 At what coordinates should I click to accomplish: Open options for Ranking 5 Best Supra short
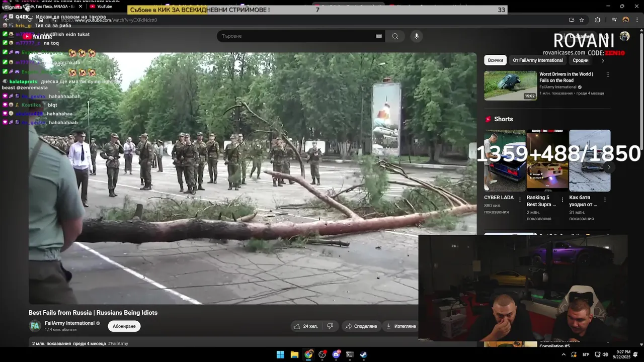pyautogui.click(x=562, y=200)
